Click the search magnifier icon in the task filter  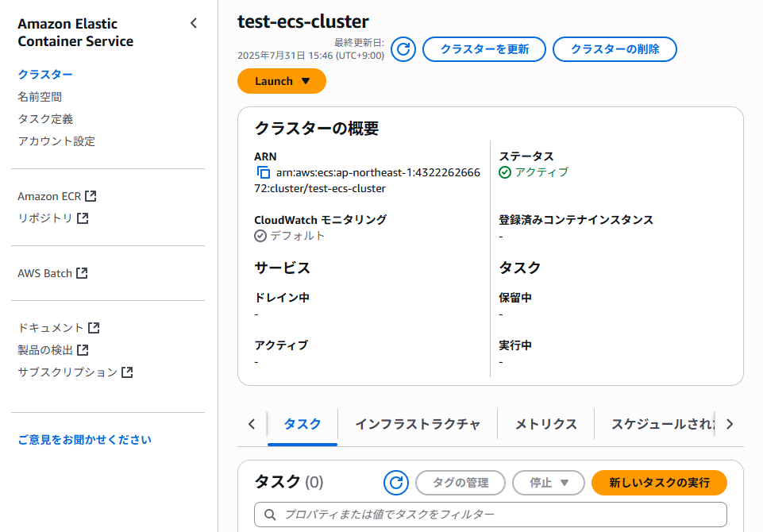(270, 515)
